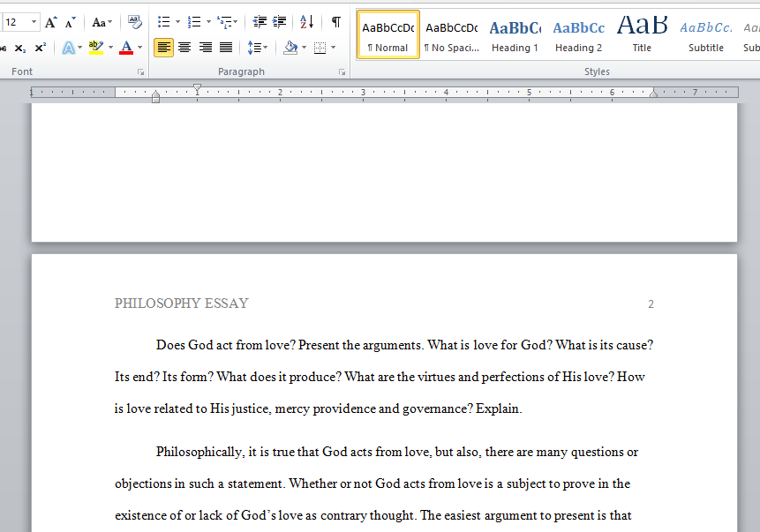Open highlight color dropdown arrow
The image size is (760, 532).
coord(110,48)
